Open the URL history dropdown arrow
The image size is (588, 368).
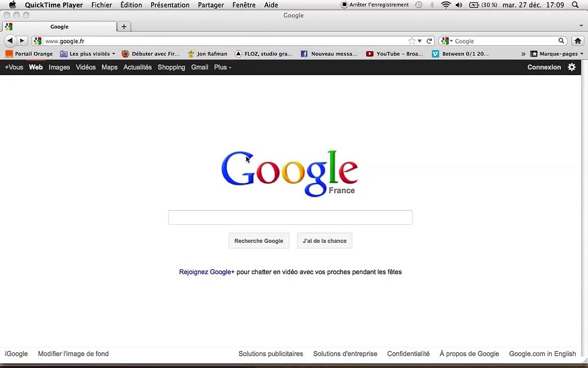[420, 41]
